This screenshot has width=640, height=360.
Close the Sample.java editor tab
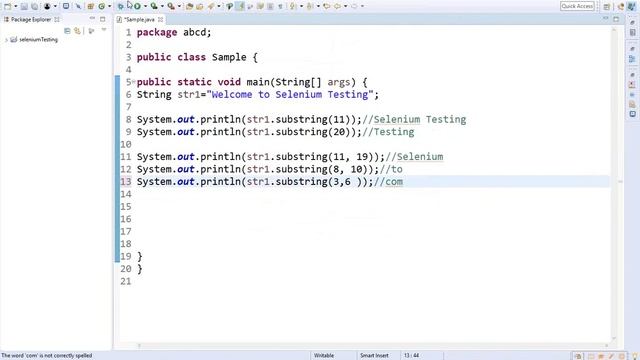[160, 19]
